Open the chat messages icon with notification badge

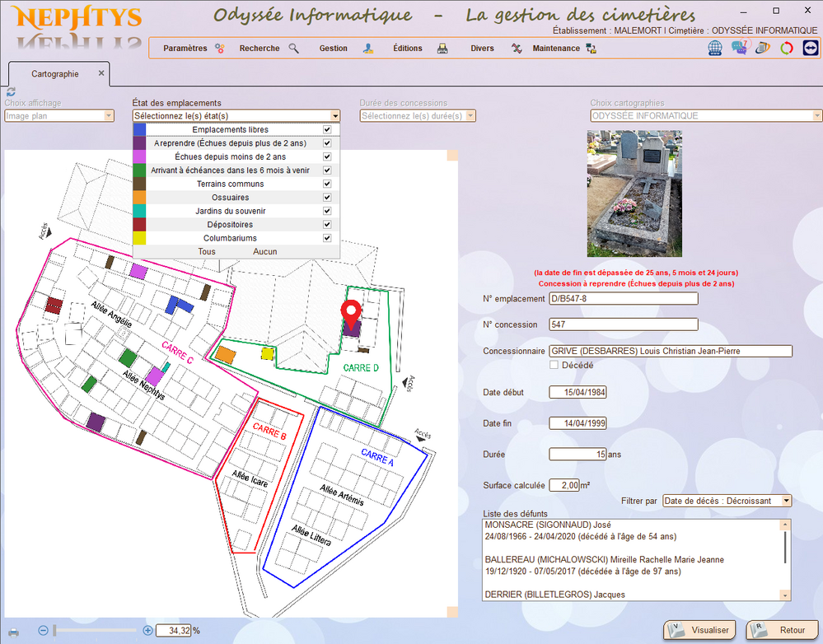click(739, 48)
